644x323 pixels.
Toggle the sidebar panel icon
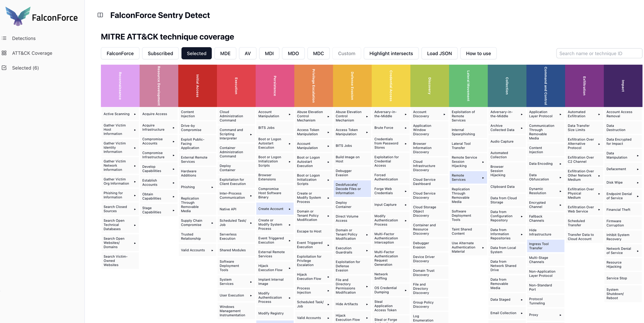100,15
